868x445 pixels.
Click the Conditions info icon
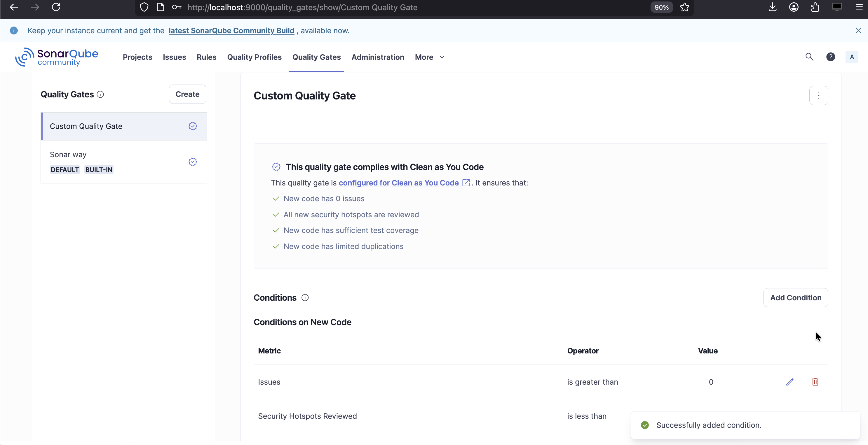coord(305,297)
